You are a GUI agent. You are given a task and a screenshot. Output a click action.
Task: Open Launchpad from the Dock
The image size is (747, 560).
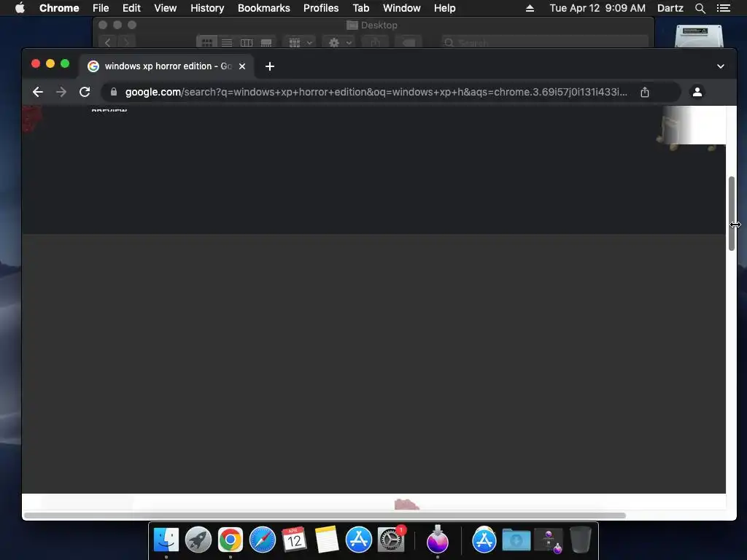coord(198,540)
